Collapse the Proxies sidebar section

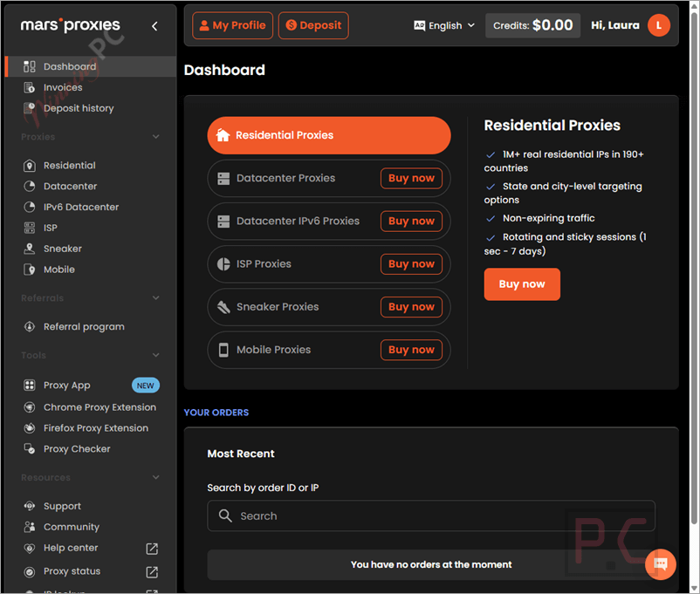156,137
